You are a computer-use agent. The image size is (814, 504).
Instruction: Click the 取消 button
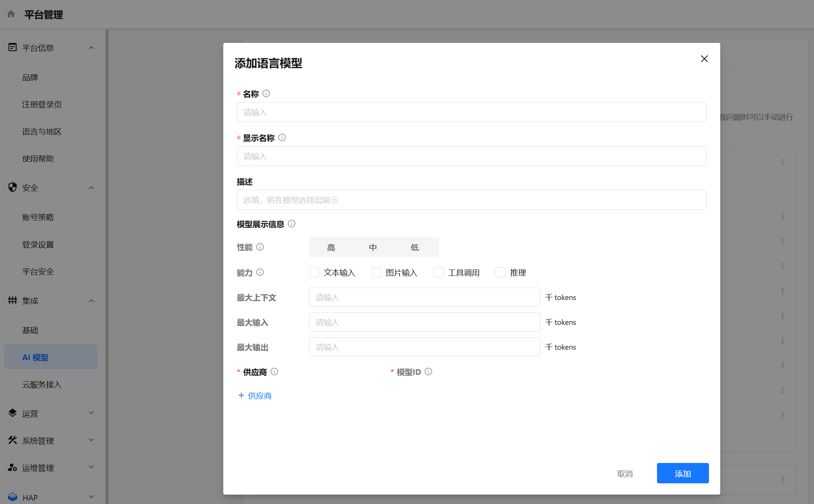[625, 474]
